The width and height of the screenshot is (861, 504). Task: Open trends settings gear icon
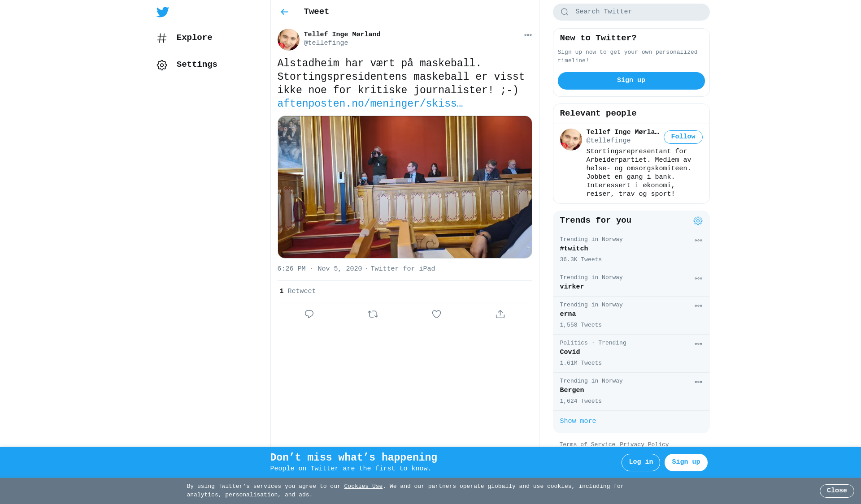pos(698,221)
